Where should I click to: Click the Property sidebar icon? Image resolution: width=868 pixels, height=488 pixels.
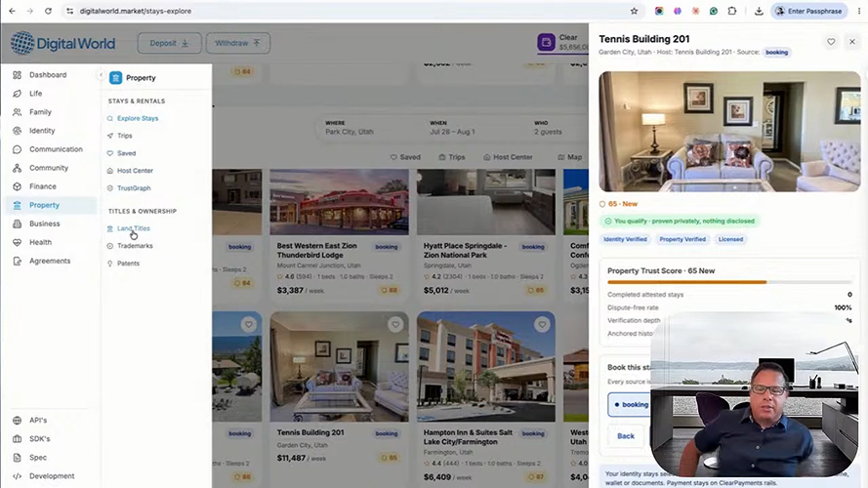pos(18,205)
